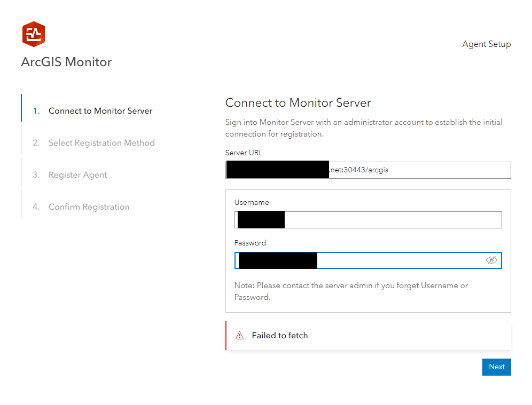Click the Server URL field label
532x405 pixels.
(x=244, y=153)
